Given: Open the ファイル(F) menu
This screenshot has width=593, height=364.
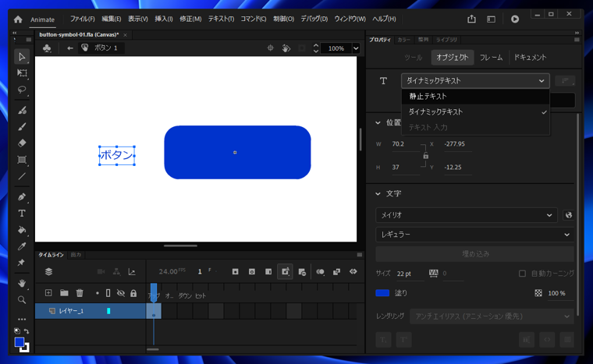Looking at the screenshot, I should point(82,19).
